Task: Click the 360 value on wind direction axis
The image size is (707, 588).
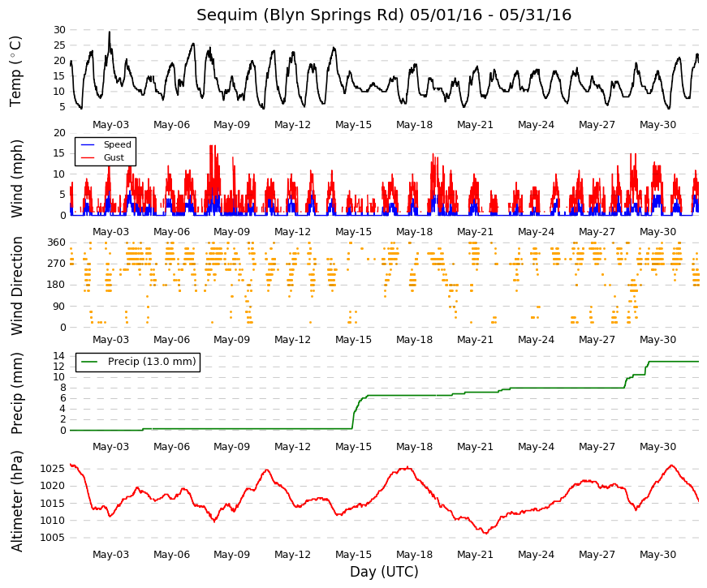Action: [x=57, y=242]
